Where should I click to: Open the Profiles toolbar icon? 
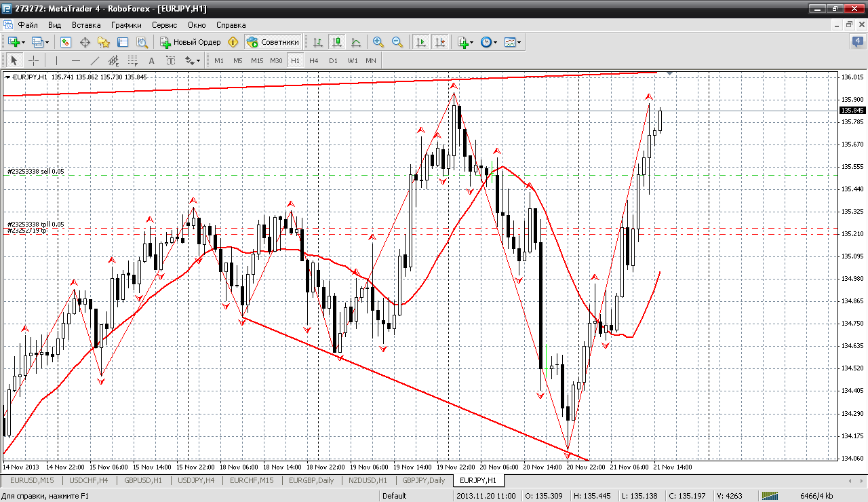click(37, 42)
